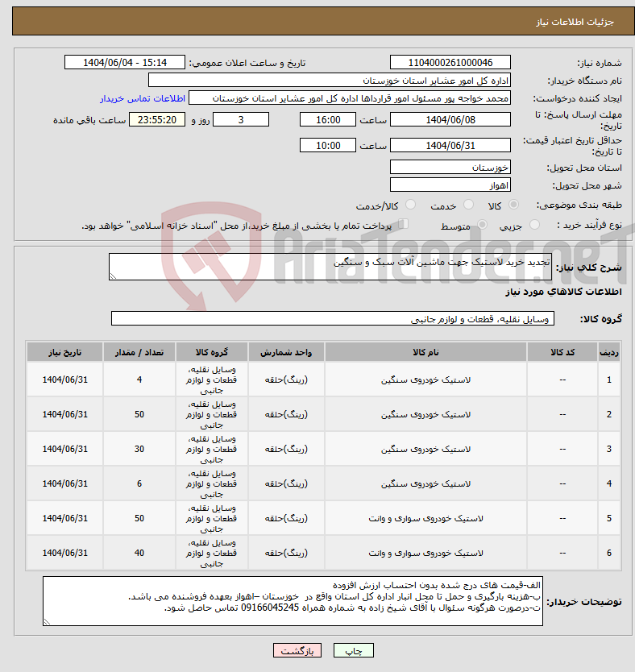Select the متوسط purchase type radio

[482, 225]
